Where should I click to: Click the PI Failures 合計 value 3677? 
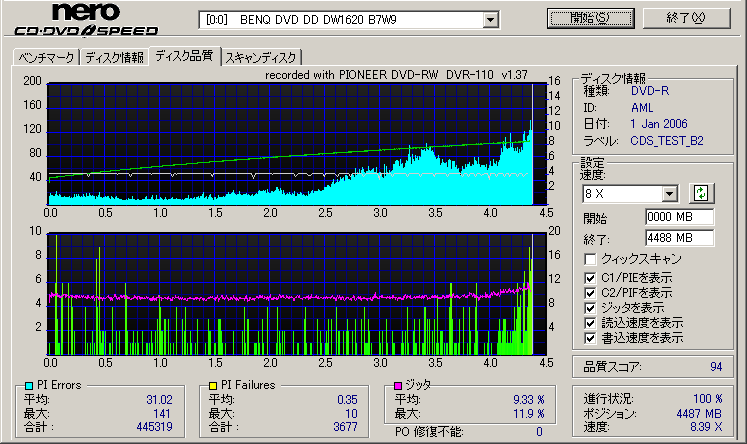coord(345,426)
